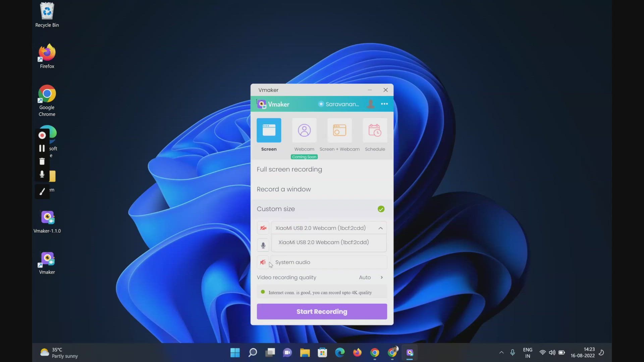Click the red record button on floating toolbar
644x362 pixels.
pos(42,135)
